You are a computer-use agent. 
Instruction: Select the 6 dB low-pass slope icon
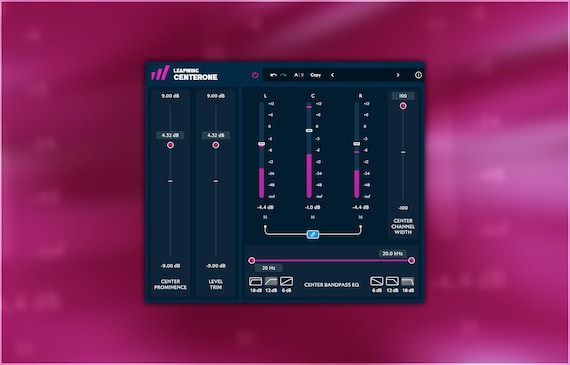click(377, 281)
